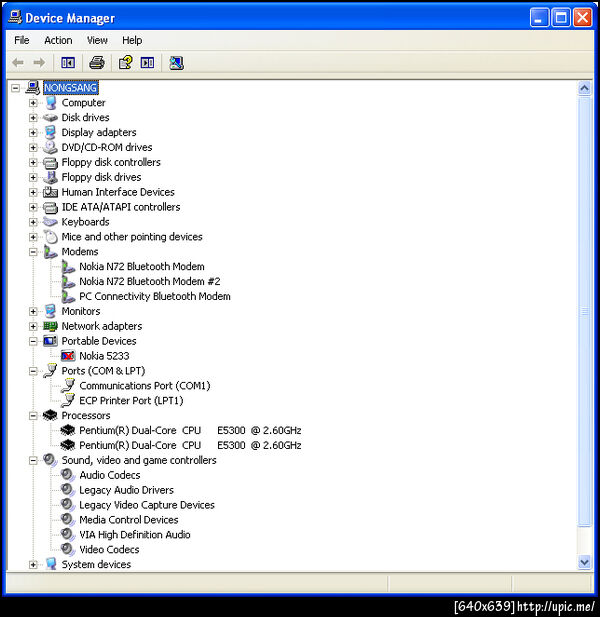Click the Print toolbar icon
This screenshot has width=600, height=617.
[97, 63]
